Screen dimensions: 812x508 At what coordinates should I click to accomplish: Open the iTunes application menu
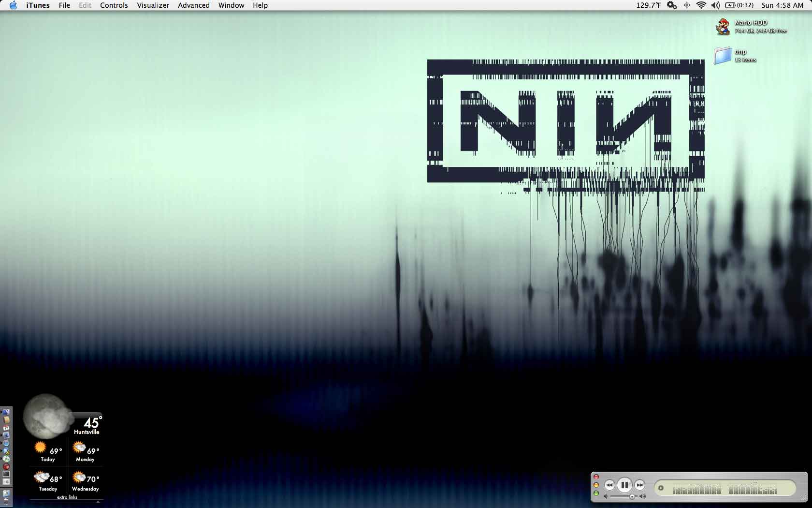click(x=38, y=5)
